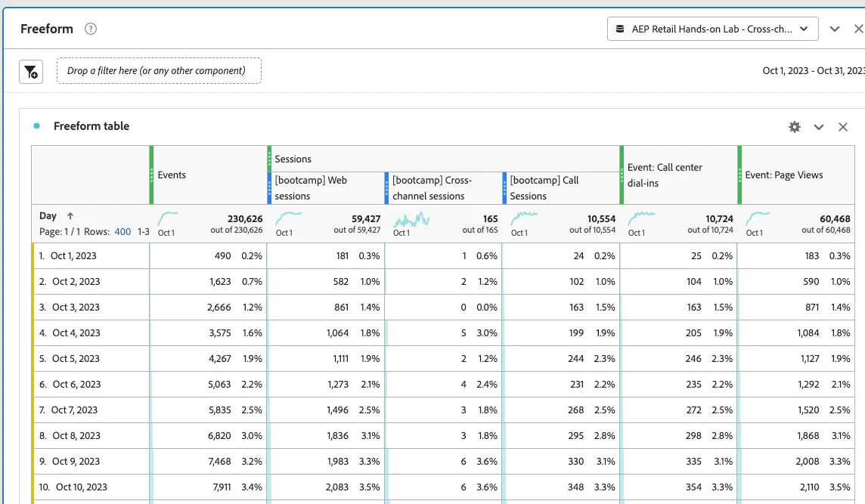Click the Call center dial-ins sparkline
The width and height of the screenshot is (865, 504).
[x=642, y=219]
